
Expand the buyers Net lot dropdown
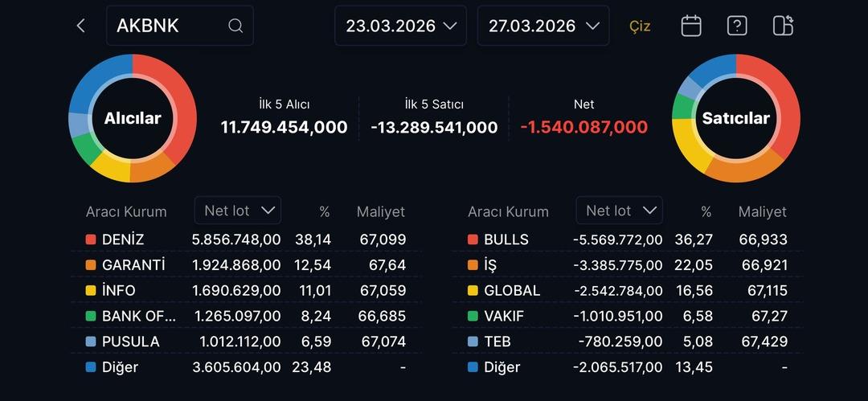click(238, 211)
